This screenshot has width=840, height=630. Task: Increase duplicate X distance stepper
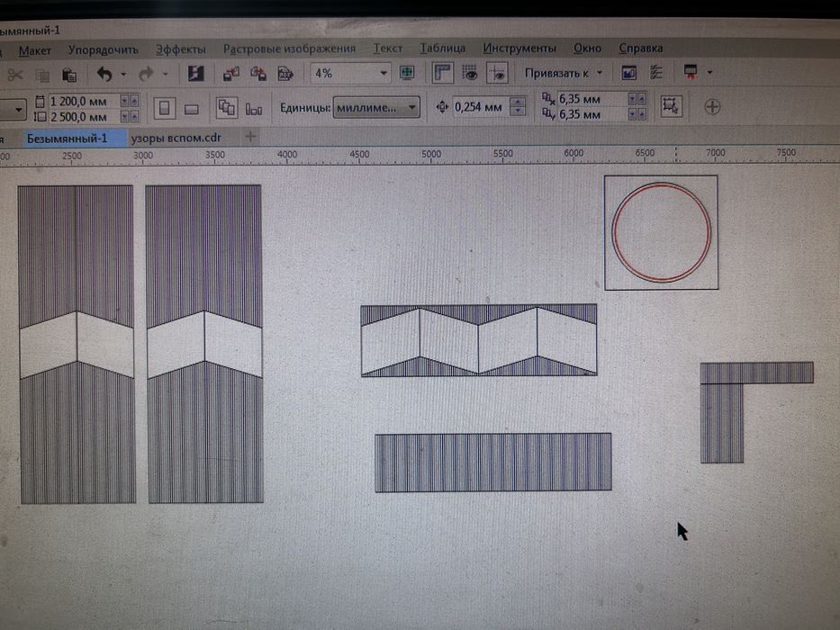[x=642, y=99]
